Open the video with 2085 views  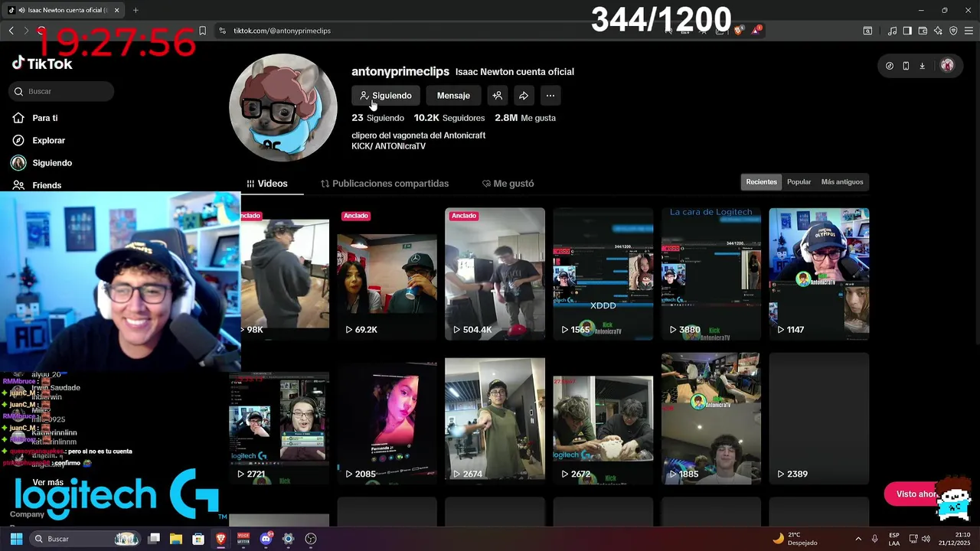click(387, 419)
